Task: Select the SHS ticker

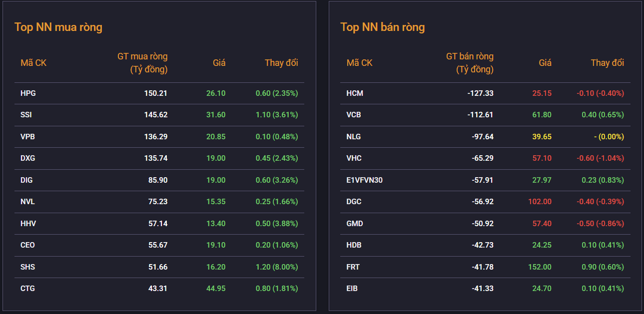Action: point(27,267)
